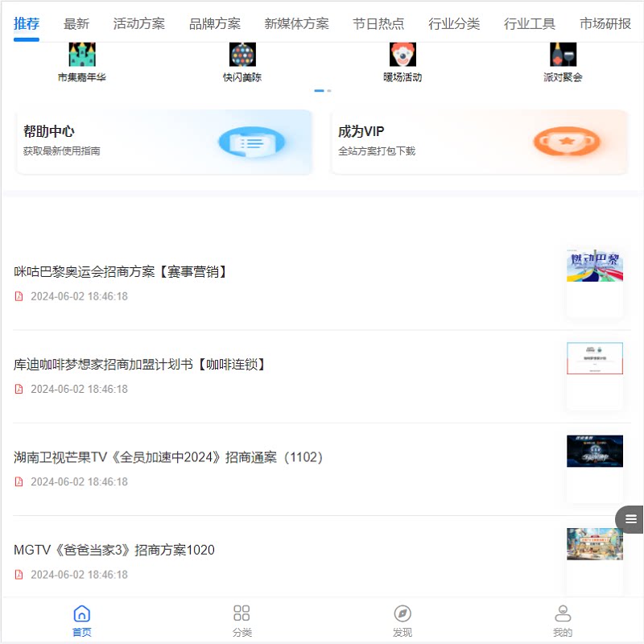644x644 pixels.
Task: Open 库迪咖啡梦想家招商加盟计划书 article title
Action: (x=139, y=365)
